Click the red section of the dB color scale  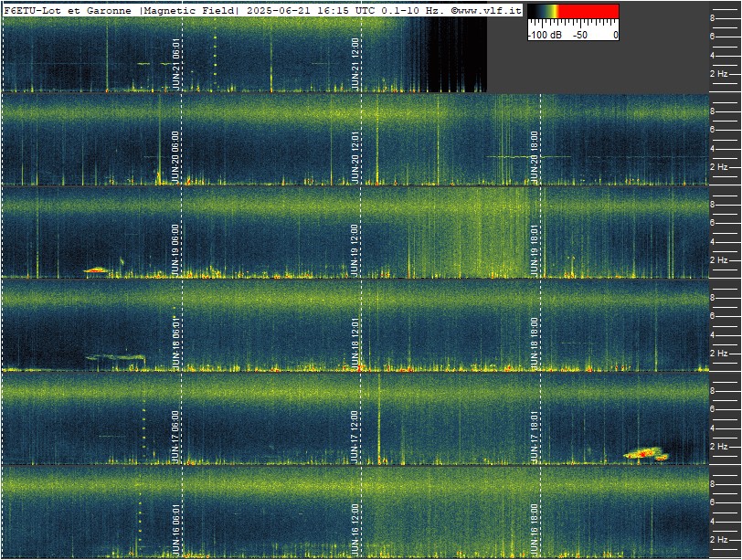[588, 11]
